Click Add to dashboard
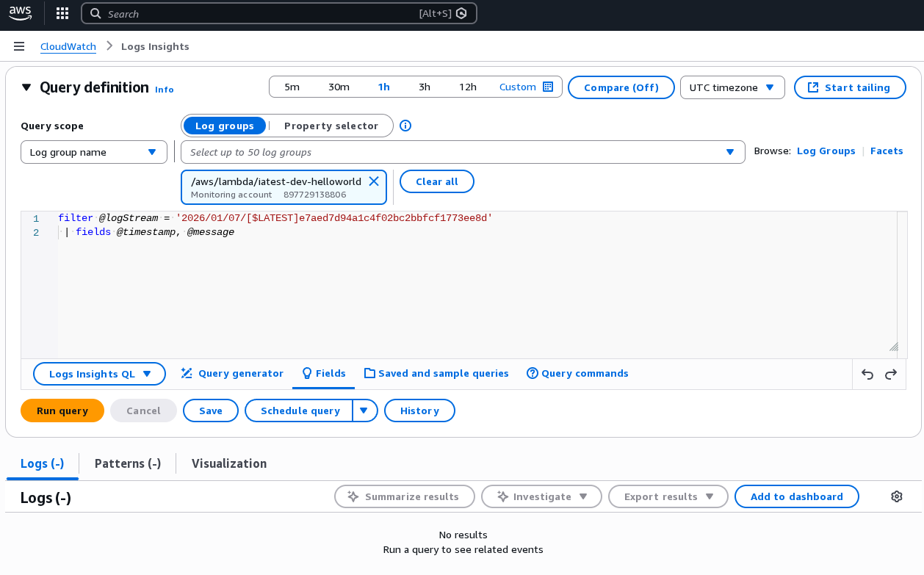 (797, 496)
